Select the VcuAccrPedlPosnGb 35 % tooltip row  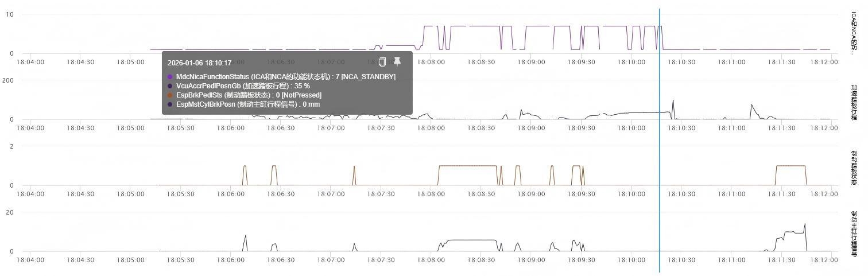[x=243, y=86]
